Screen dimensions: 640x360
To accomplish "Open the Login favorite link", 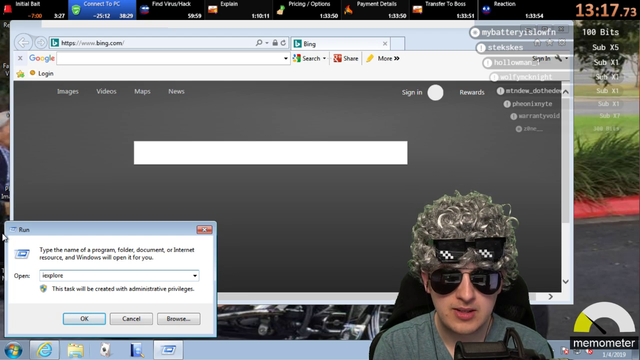I will tap(42, 73).
